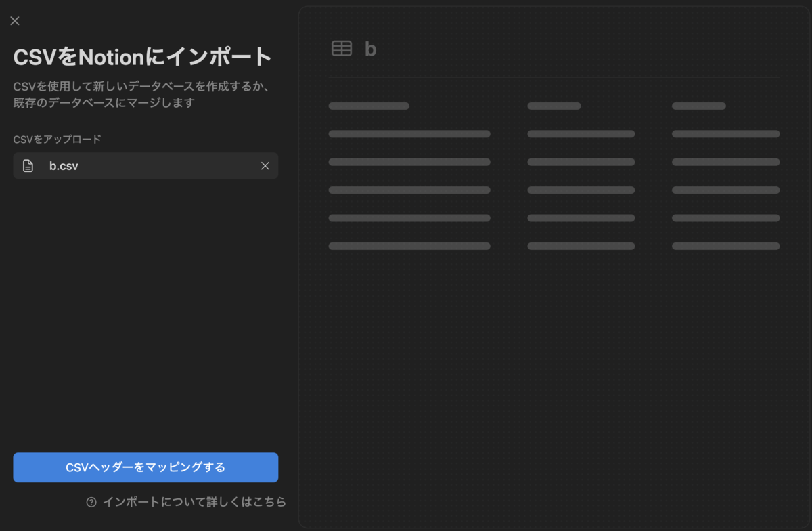Click the database title b in preview
812x531 pixels.
click(x=370, y=49)
